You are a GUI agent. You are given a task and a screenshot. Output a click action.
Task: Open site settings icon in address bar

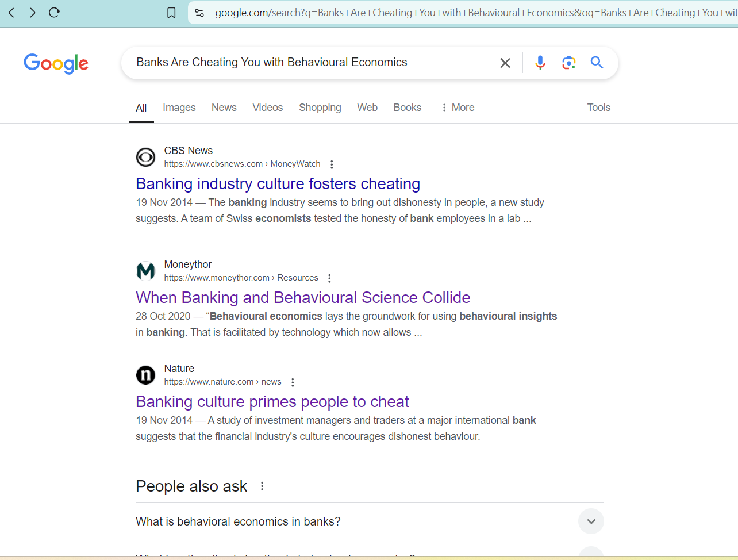click(x=199, y=13)
